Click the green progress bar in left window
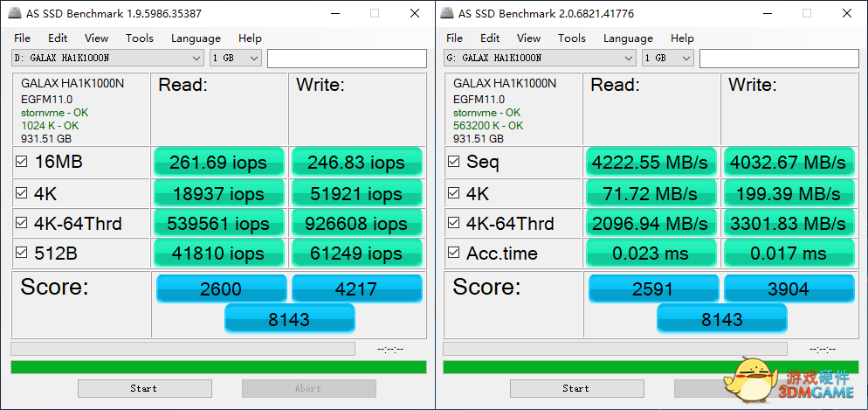 tap(218, 367)
